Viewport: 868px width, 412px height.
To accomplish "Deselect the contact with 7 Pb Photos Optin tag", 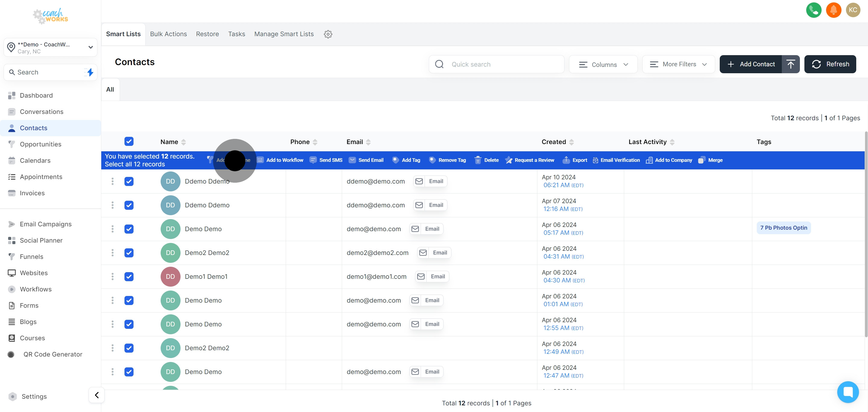I will [x=129, y=229].
